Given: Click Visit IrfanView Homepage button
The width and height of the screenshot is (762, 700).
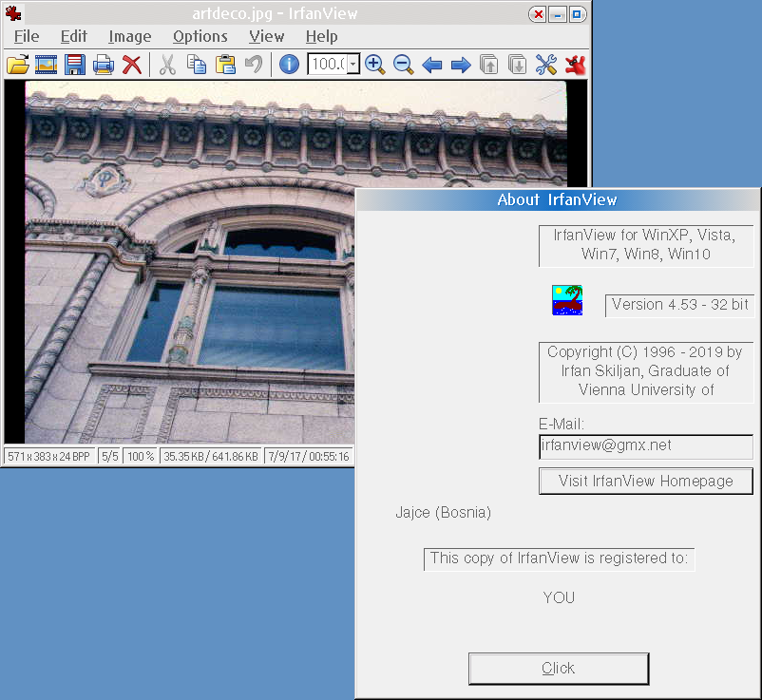Looking at the screenshot, I should click(646, 481).
